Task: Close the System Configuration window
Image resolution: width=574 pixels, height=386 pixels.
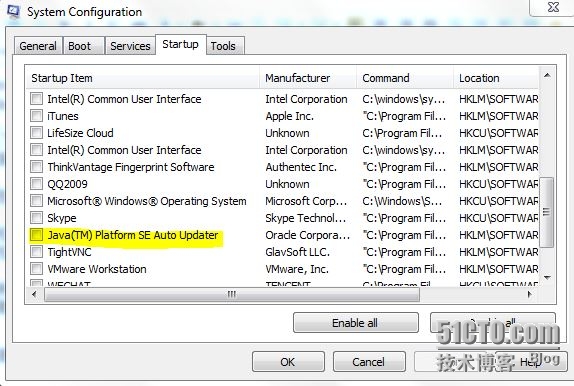Action: point(552,7)
